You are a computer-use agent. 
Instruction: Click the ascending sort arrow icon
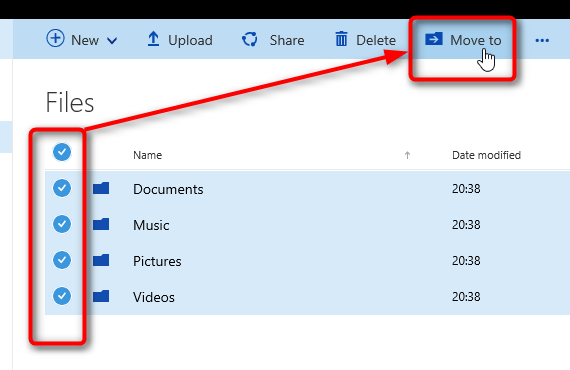point(407,156)
